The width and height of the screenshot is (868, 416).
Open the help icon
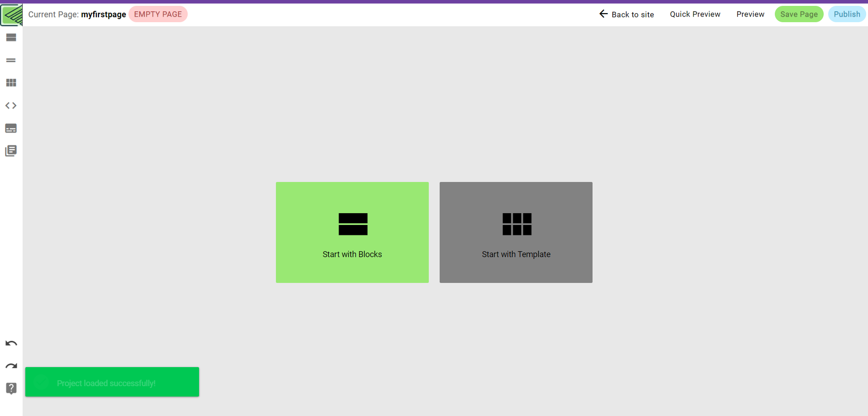click(x=11, y=388)
